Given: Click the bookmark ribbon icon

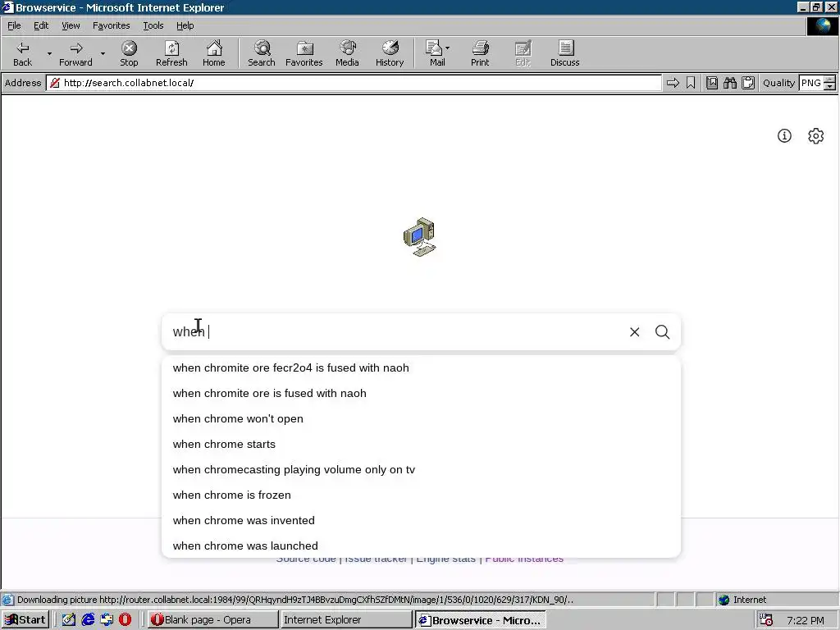Looking at the screenshot, I should 691,83.
